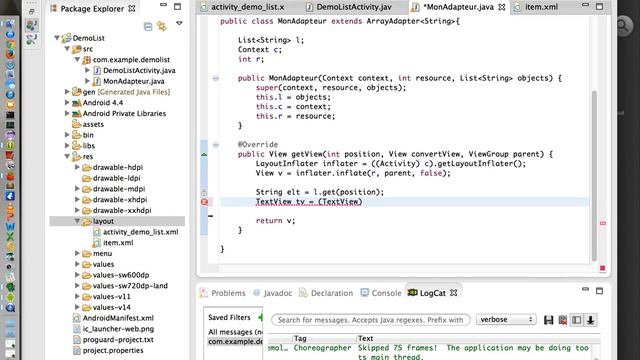Toggle Link with Editor in Package Explorer
Image resolution: width=640 pixels, height=360 pixels.
click(x=162, y=27)
